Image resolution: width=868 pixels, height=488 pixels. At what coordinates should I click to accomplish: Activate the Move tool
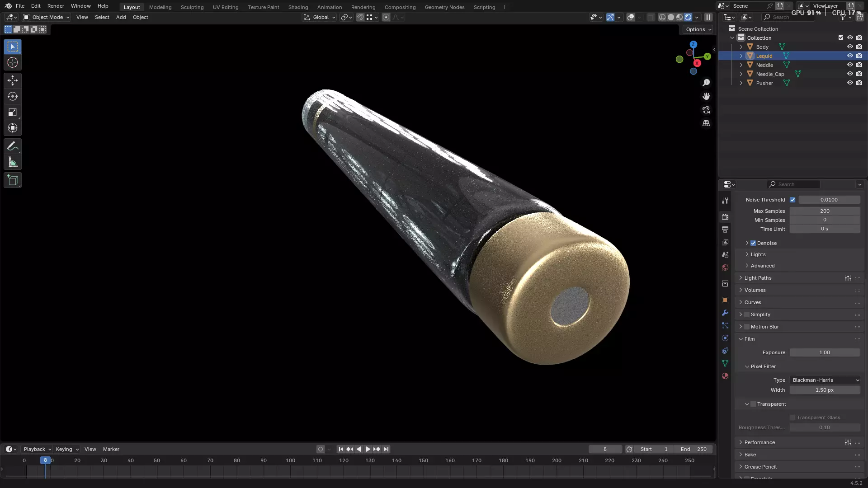point(13,80)
